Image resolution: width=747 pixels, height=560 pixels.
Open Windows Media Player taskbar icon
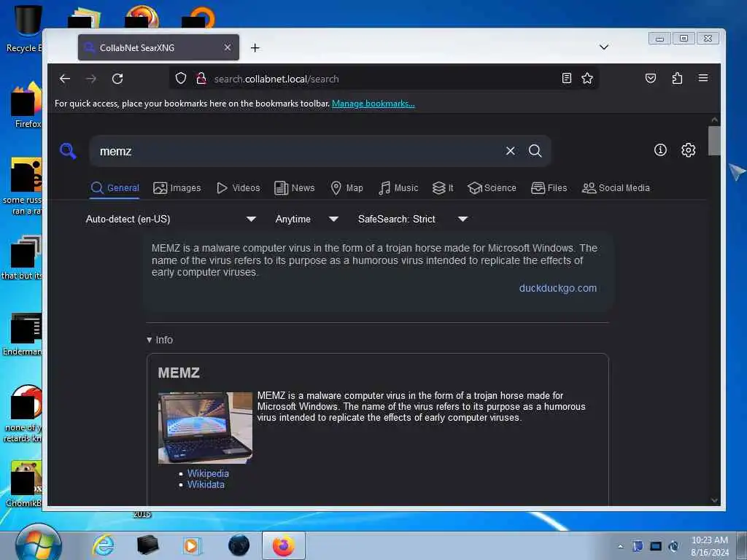click(192, 545)
